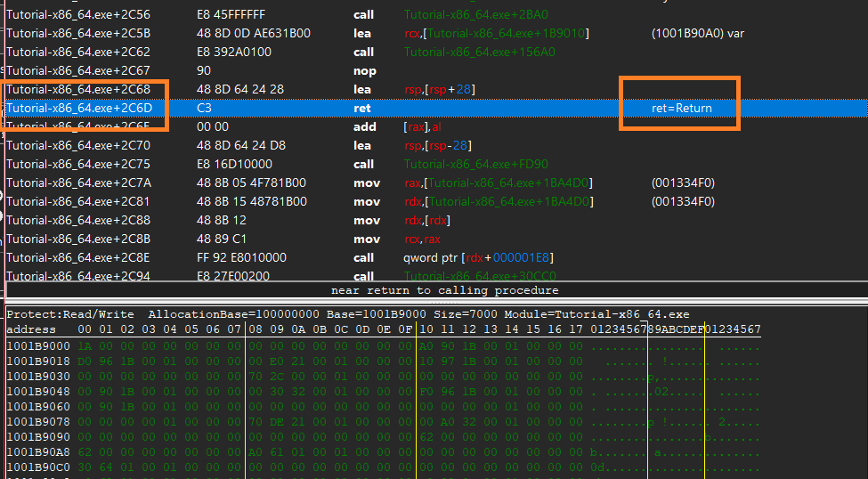This screenshot has height=479, width=868.
Task: Click the near return to calling procedure description
Action: point(444,290)
